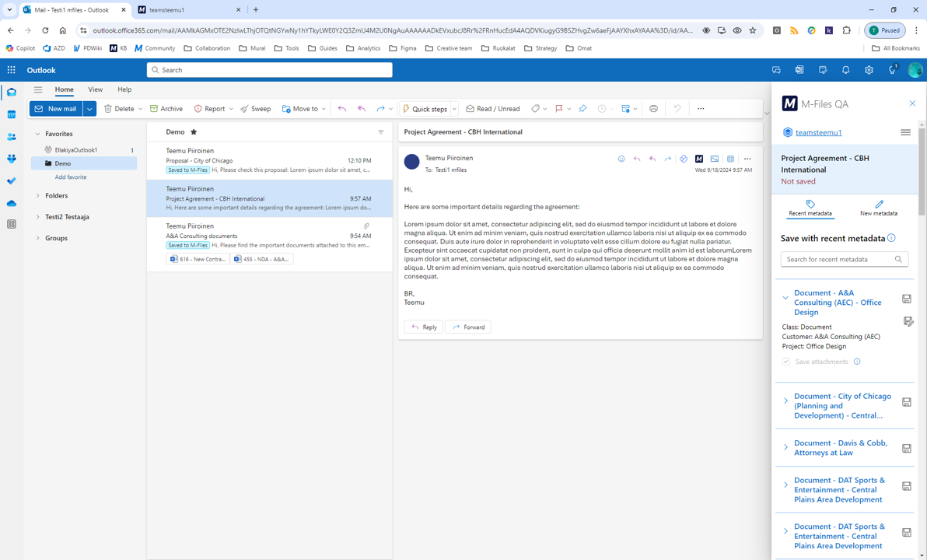Switch to the Home ribbon tab
The height and width of the screenshot is (560, 927).
tap(65, 90)
